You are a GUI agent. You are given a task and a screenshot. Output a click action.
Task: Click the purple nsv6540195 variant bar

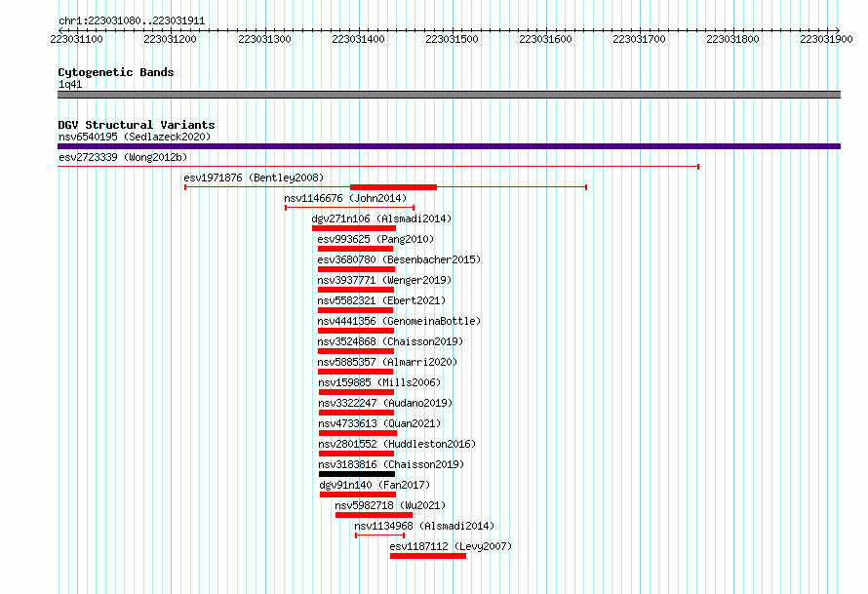point(449,146)
